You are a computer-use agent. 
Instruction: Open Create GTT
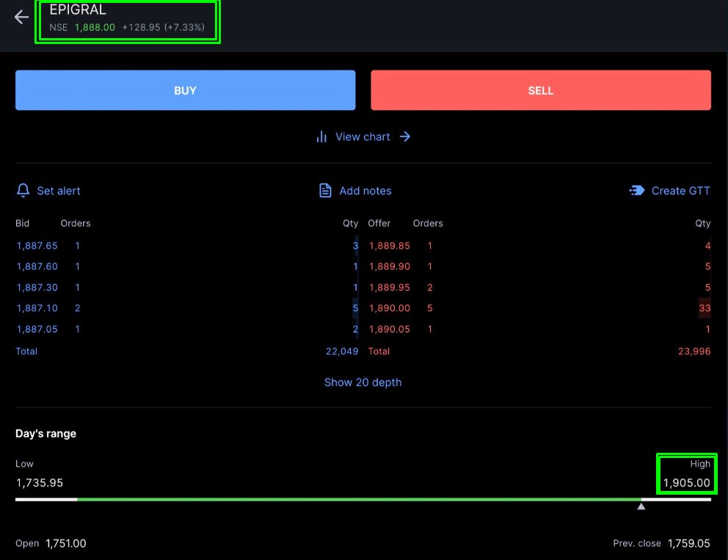coord(680,191)
